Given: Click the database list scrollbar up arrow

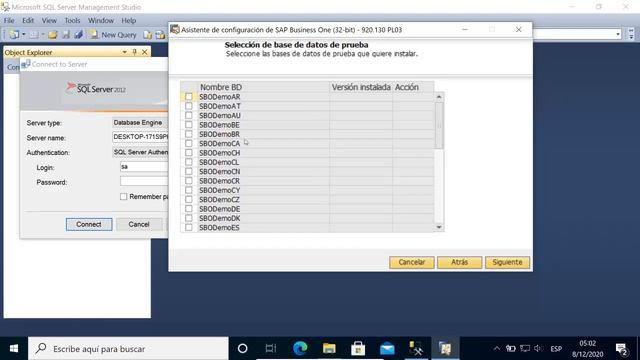Looking at the screenshot, I should coord(439,97).
